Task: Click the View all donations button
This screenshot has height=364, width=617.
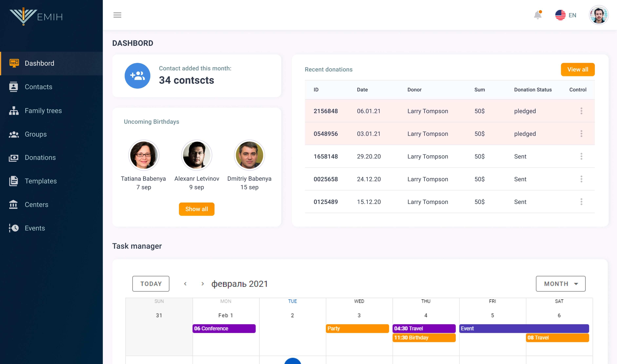Action: click(x=578, y=69)
